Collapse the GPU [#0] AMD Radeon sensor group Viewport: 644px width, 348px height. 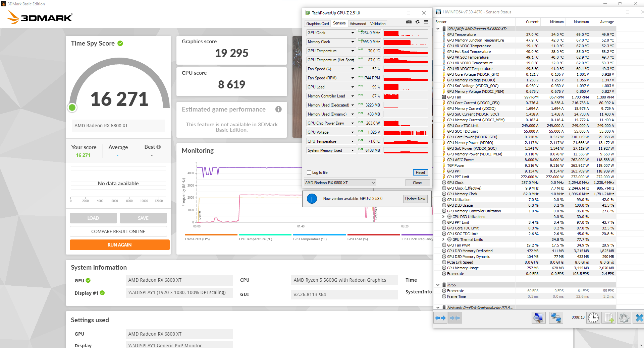pyautogui.click(x=438, y=29)
